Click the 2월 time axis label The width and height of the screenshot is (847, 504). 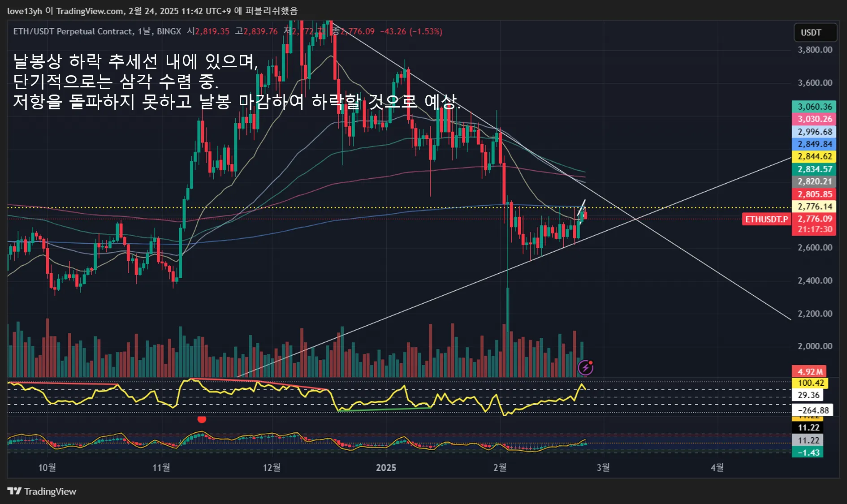click(500, 467)
